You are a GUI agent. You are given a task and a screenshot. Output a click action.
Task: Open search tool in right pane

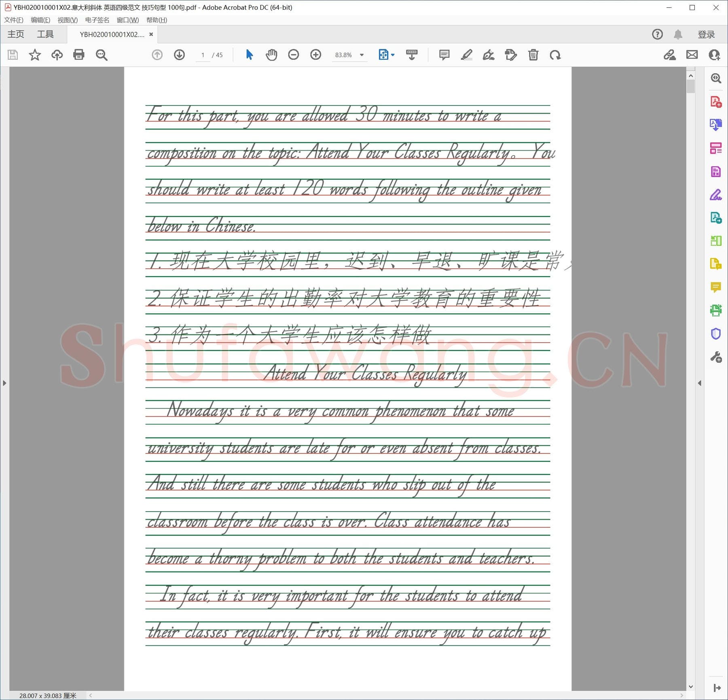pos(716,78)
